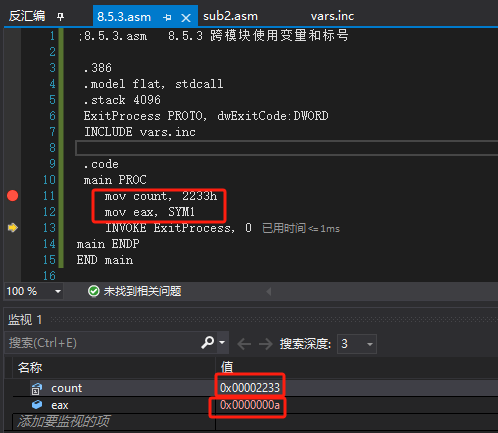Click the .model flat, stdcall line
This screenshot has width=498, height=433.
pyautogui.click(x=153, y=84)
